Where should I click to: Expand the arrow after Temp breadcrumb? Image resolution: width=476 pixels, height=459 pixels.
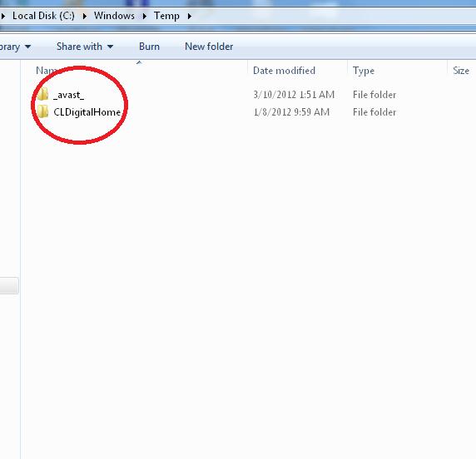190,16
